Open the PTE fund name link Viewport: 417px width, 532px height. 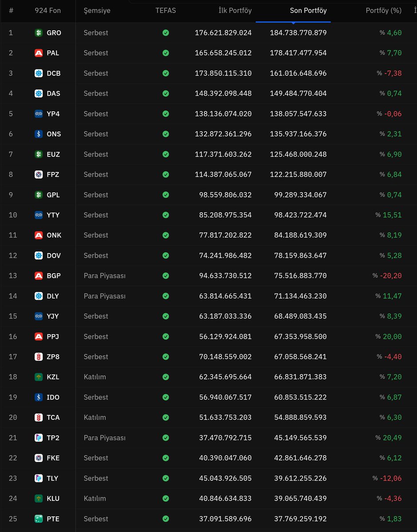[x=53, y=519]
